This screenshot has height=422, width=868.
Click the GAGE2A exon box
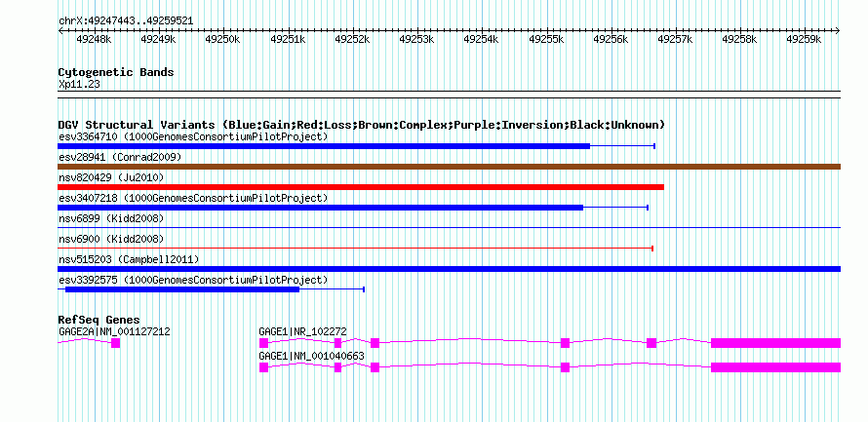[x=116, y=343]
